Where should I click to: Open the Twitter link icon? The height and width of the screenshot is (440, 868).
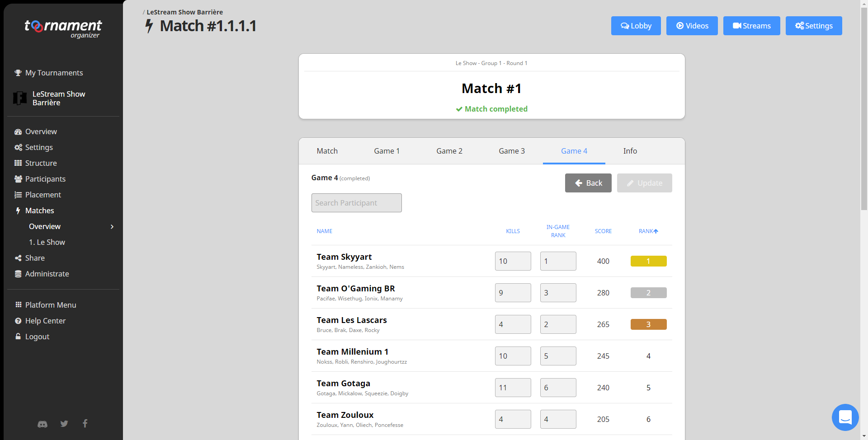64,423
